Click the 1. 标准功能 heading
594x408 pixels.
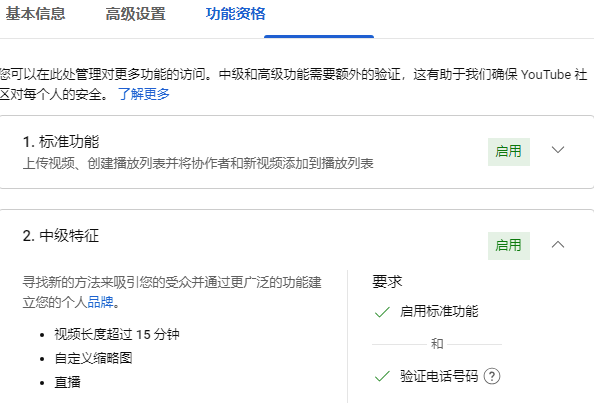[x=61, y=142]
